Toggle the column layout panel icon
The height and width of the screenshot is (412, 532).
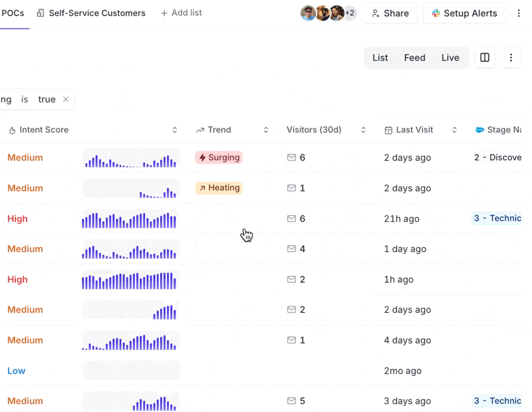(x=485, y=57)
